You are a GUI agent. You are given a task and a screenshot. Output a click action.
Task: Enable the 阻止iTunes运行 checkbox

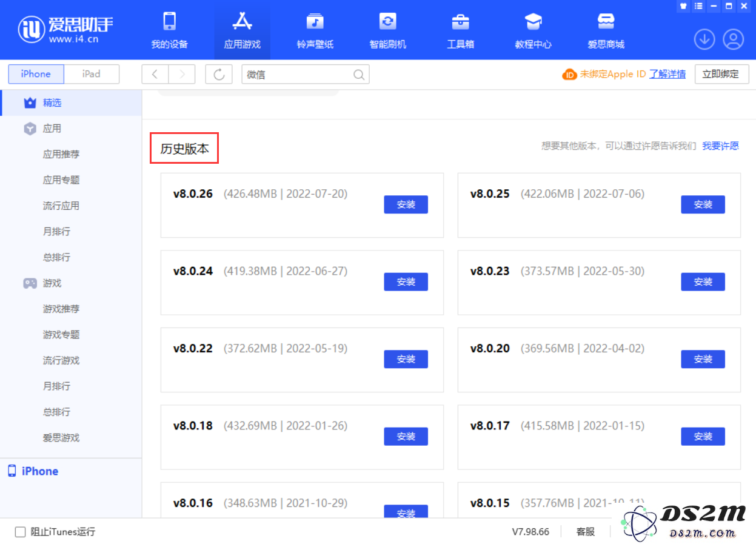[x=21, y=532]
